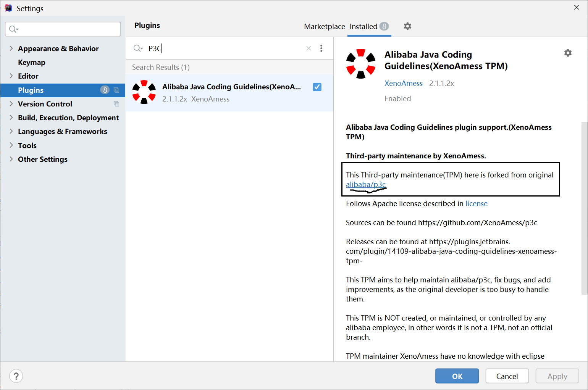Click the help question mark button
Image resolution: width=588 pixels, height=390 pixels.
(x=16, y=376)
